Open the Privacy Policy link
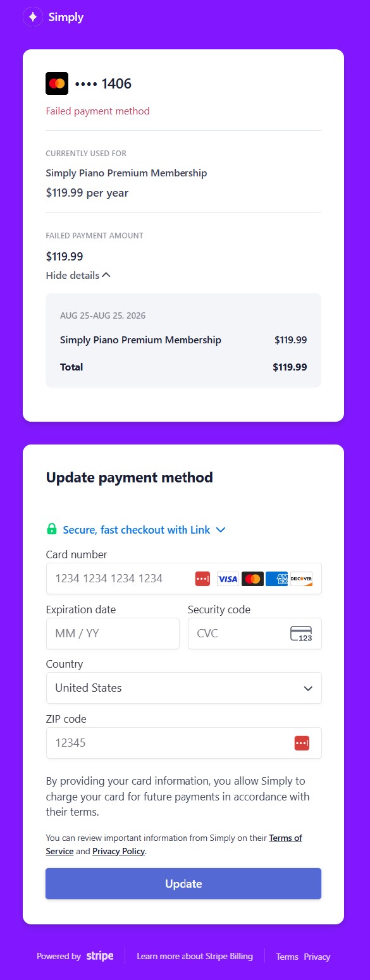This screenshot has height=980, width=370. coord(119,851)
